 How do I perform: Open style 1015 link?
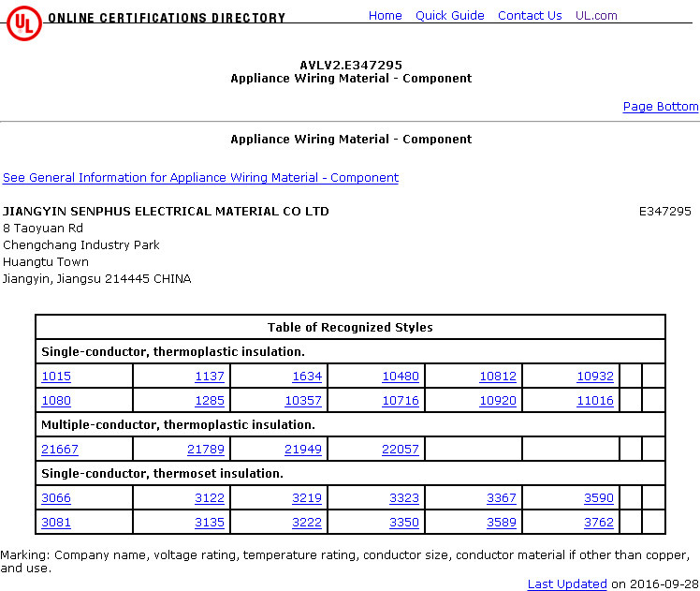pos(56,377)
